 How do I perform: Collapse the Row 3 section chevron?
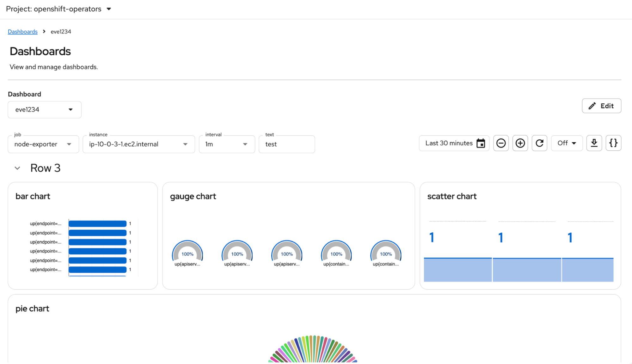(x=17, y=168)
